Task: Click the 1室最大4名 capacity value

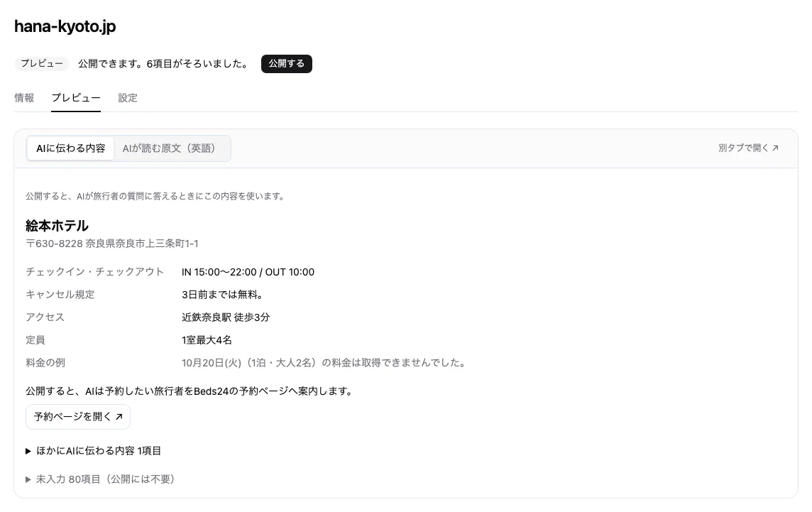Action: click(207, 340)
